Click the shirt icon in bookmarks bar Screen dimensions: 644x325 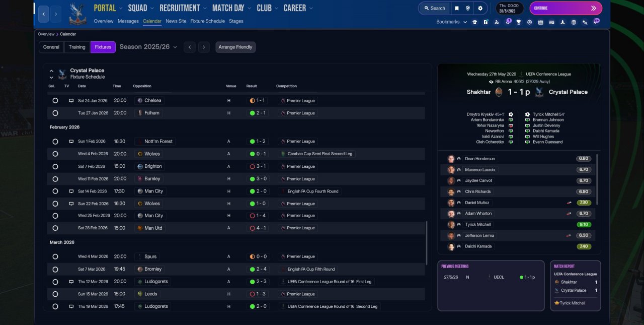click(474, 22)
